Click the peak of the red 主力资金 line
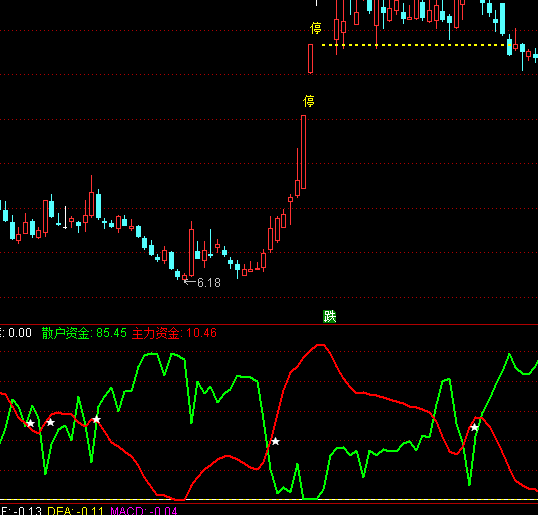The image size is (538, 515). coord(320,345)
